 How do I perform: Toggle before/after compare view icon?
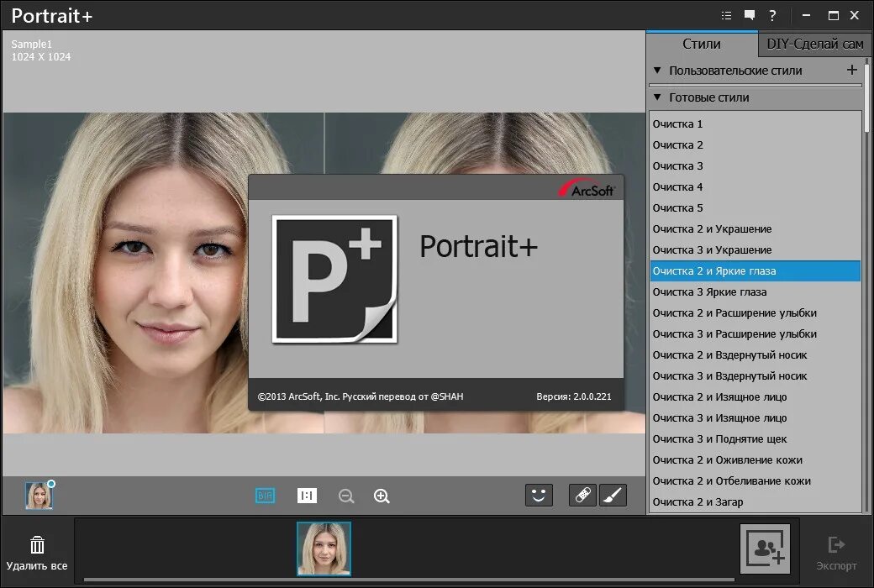266,496
